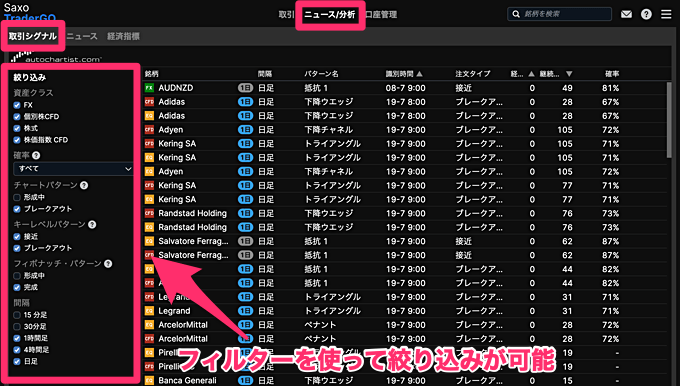Click the EQ badge beside Randstad Holding
680x386 pixels.
(149, 227)
